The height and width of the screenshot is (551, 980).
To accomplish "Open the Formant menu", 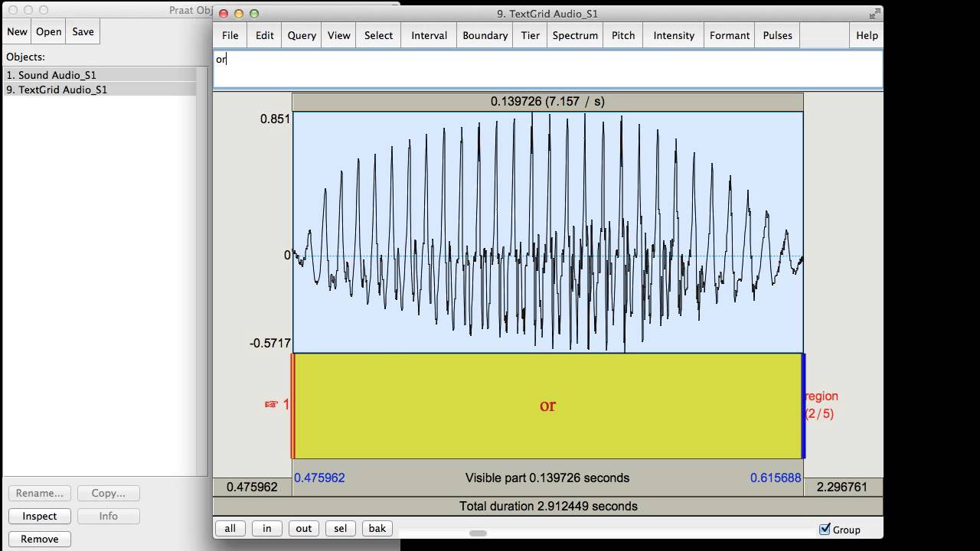I will tap(729, 35).
